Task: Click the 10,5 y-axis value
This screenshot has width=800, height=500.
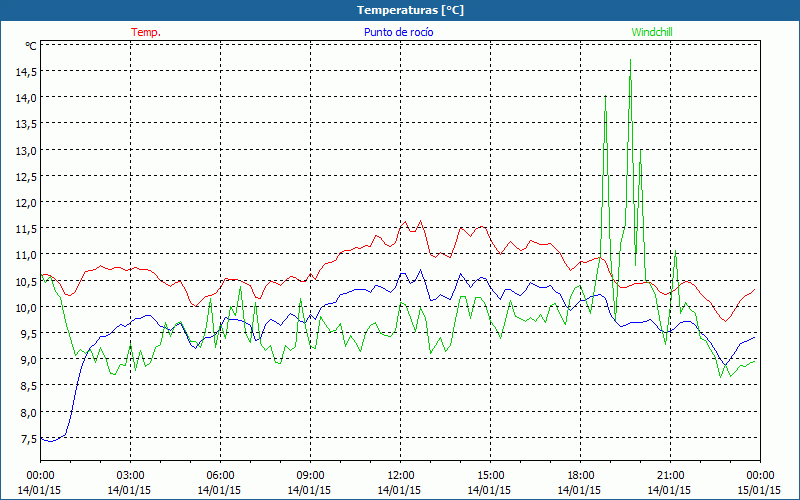Action: [x=26, y=282]
